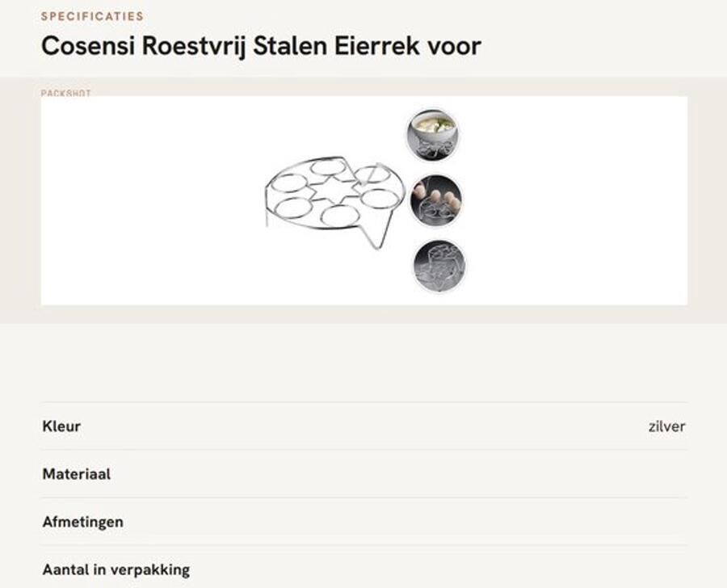Click the word Cosensi in the heading
Viewport: 727px width, 588px height.
pos(88,46)
